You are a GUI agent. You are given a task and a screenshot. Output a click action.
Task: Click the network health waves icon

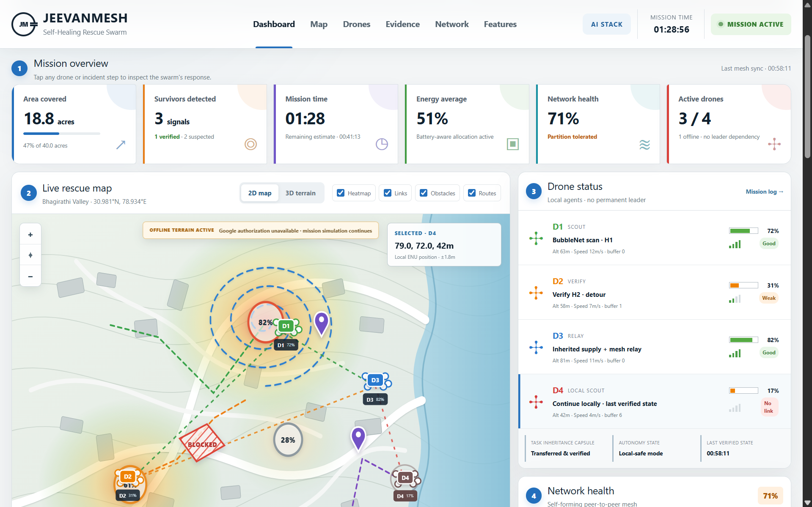pos(644,145)
